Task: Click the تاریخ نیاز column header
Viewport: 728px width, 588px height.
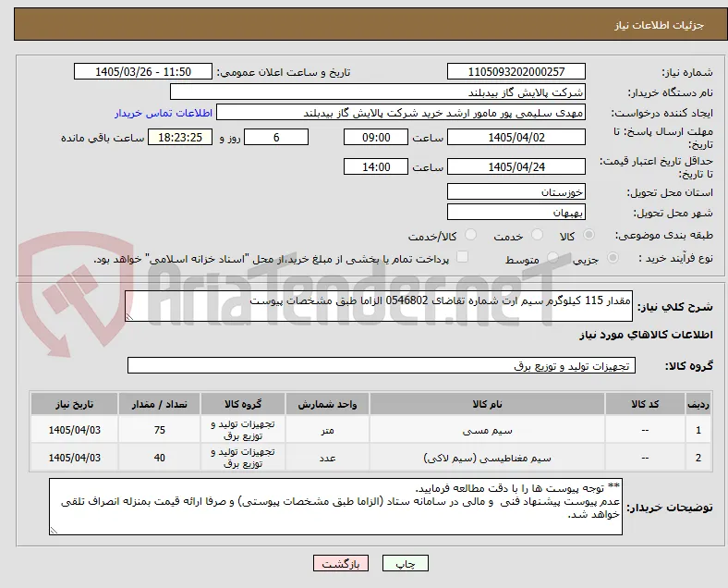Action: 74,404
